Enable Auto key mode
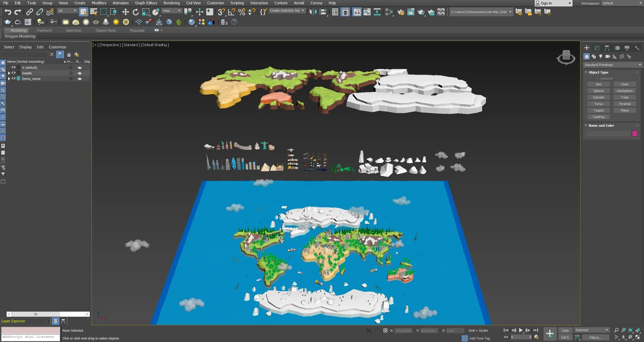 [565, 330]
